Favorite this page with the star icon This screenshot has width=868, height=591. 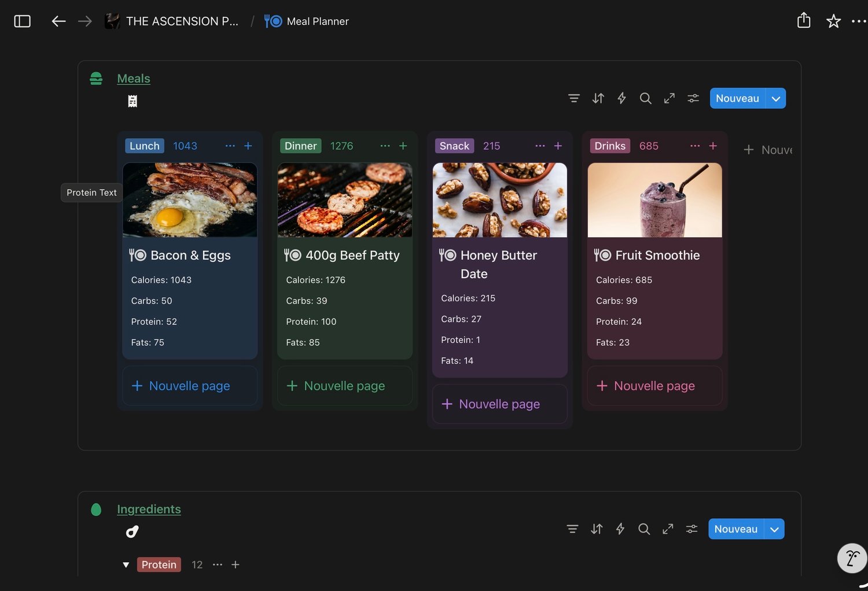[x=833, y=21]
